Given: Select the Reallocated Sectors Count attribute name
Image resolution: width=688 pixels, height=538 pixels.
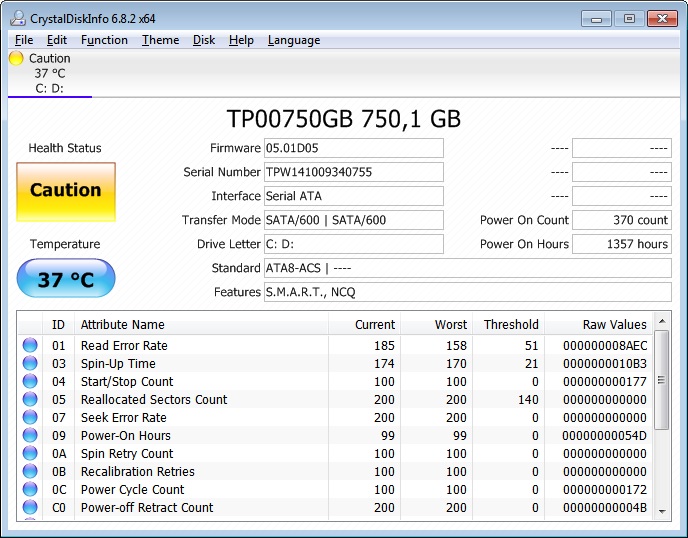Looking at the screenshot, I should click(154, 399).
